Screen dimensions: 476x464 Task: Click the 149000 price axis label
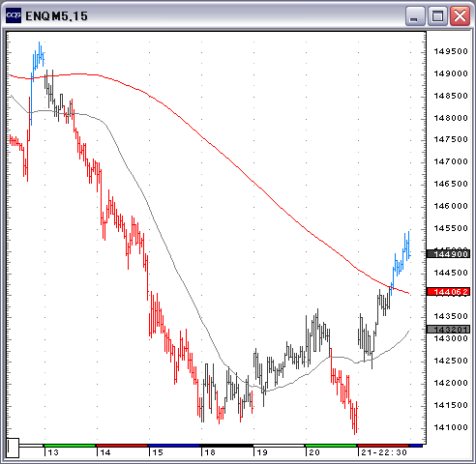point(451,73)
